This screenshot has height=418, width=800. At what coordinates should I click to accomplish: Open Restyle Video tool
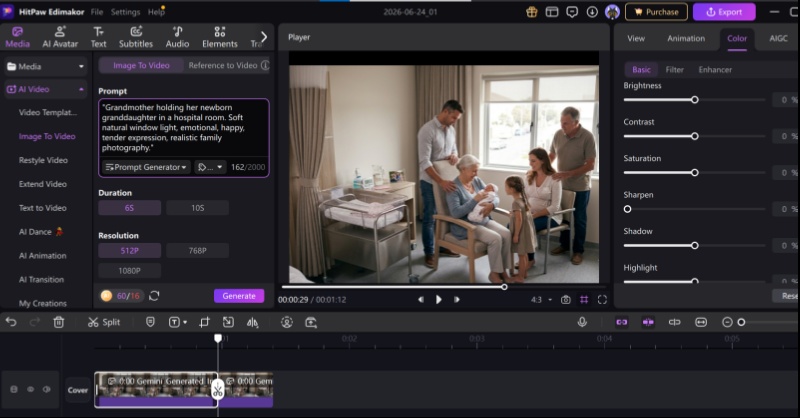coord(43,160)
